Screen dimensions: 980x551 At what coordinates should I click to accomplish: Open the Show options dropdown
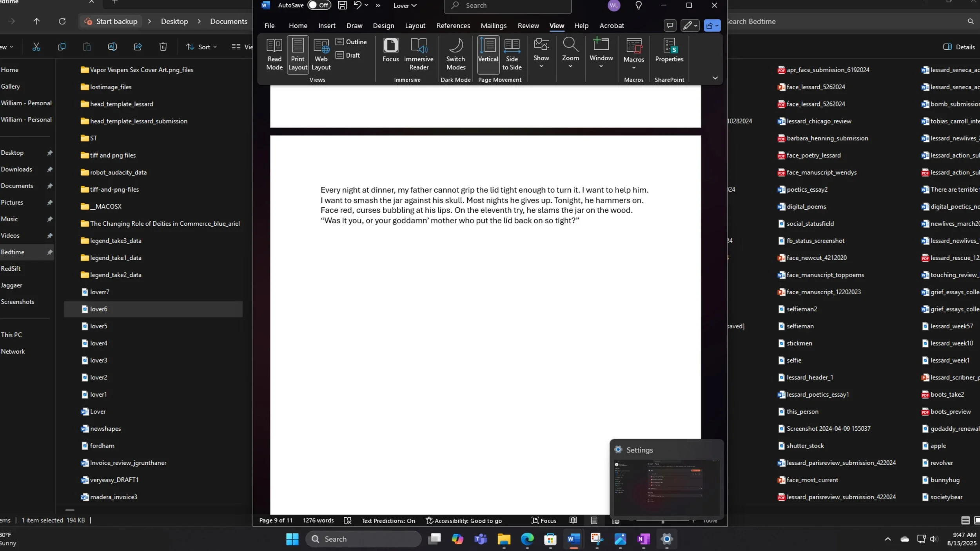point(541,53)
